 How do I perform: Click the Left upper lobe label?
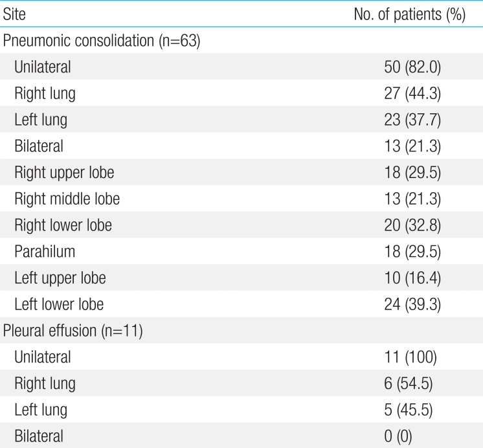(x=60, y=278)
